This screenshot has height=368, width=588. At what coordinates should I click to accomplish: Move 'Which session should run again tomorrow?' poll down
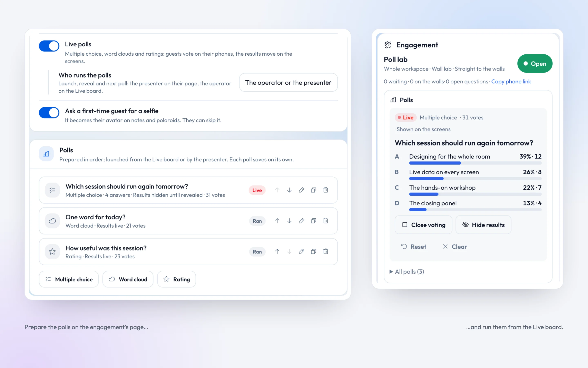[x=289, y=190]
